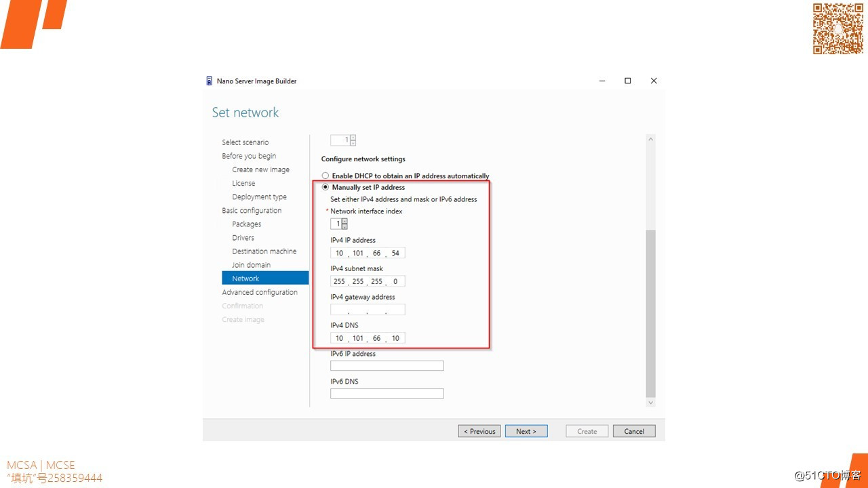
Task: Click IPv4 IP address first octet 10
Action: tap(339, 253)
